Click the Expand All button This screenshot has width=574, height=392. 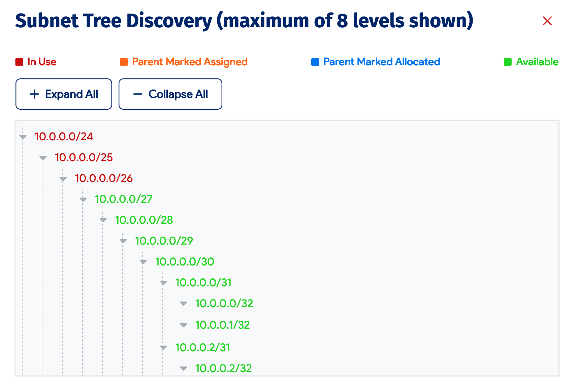click(63, 94)
